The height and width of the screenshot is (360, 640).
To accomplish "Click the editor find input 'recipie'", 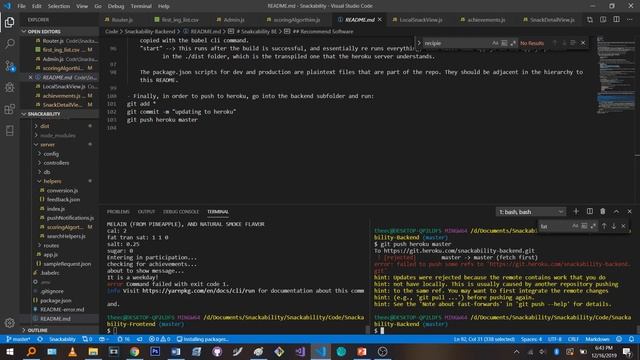I will tap(456, 43).
